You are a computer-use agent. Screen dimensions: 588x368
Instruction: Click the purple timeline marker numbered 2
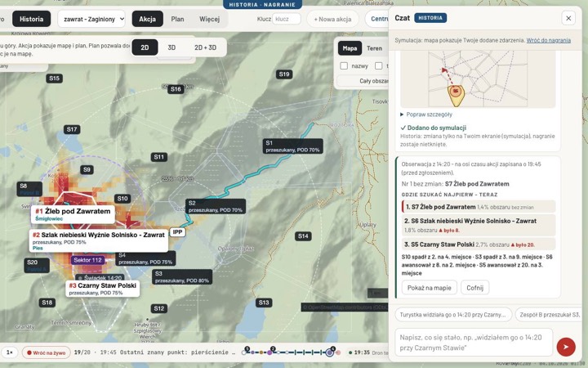(269, 352)
